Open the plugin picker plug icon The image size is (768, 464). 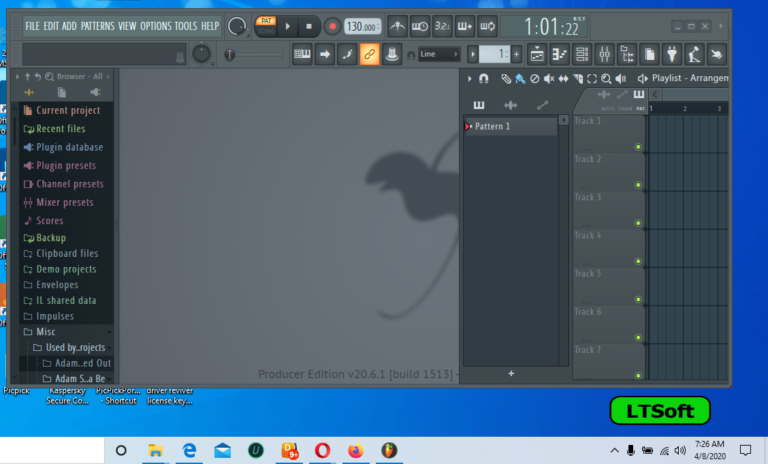pyautogui.click(x=672, y=54)
